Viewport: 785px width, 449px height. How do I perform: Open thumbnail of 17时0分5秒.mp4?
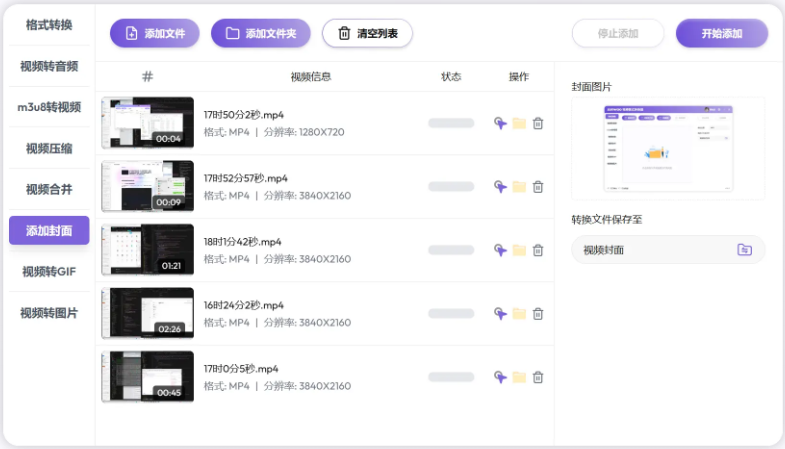coord(147,376)
